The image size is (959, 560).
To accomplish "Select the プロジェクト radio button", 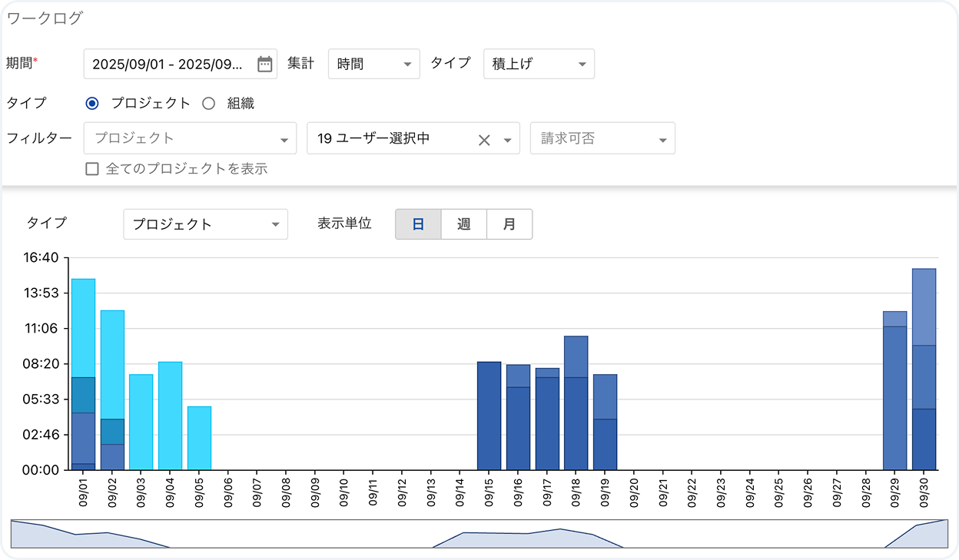I will [92, 104].
